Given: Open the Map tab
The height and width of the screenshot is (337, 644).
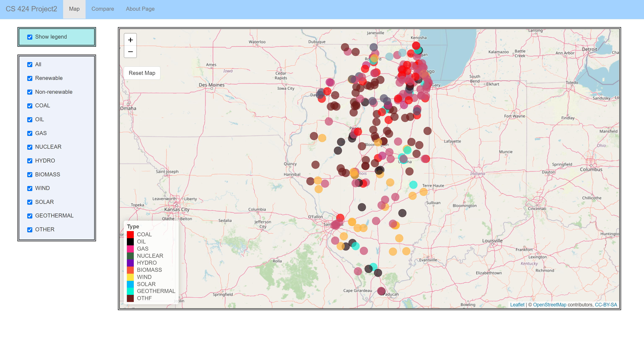Looking at the screenshot, I should coord(74,9).
